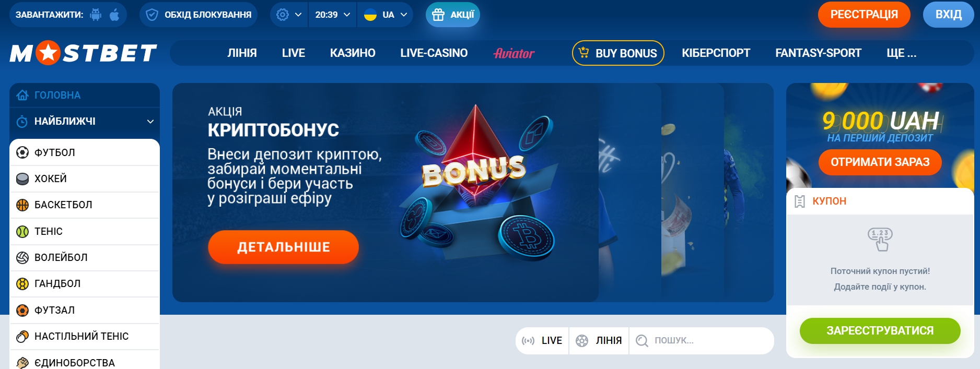The height and width of the screenshot is (369, 980).
Task: Go to the КАЗИНО menu item
Action: point(353,53)
